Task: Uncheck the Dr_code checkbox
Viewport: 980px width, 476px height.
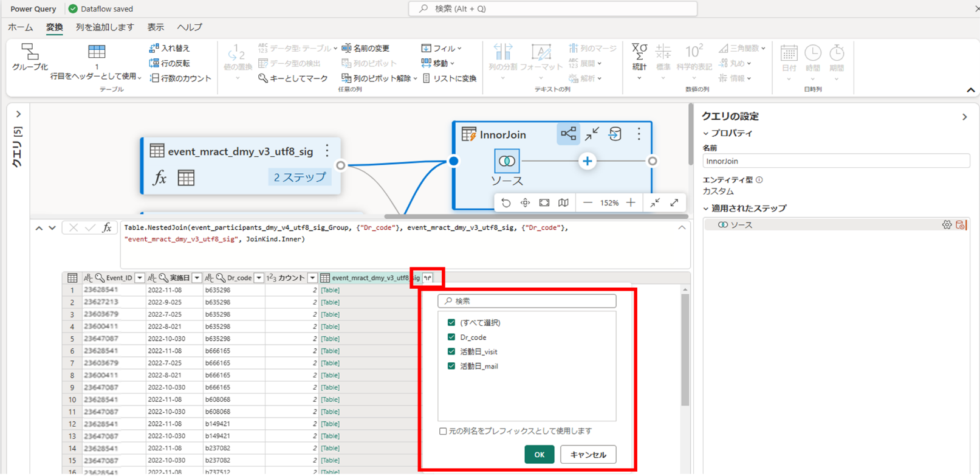Action: coord(451,337)
